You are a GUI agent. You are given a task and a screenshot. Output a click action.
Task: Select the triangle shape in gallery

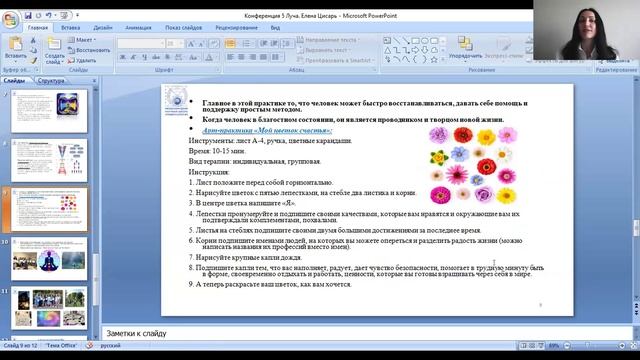[387, 50]
